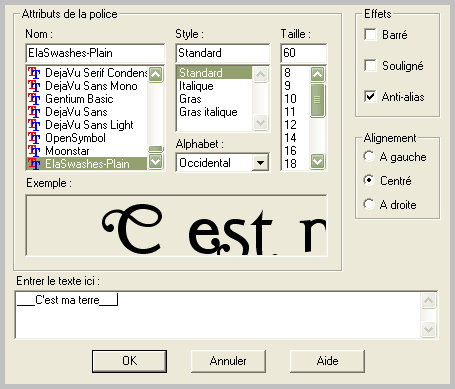Click in the Entrer le texte field

coord(218,315)
